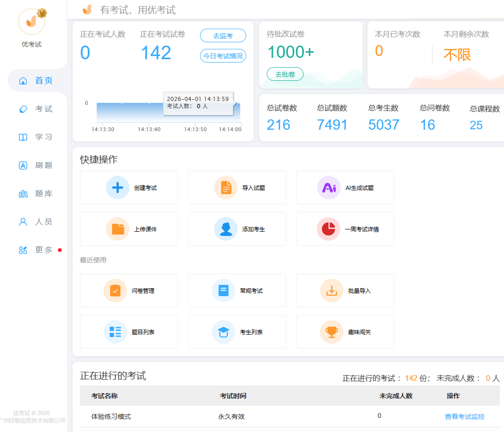504x432 pixels.
Task: Open 考生列表 via the graduation cap icon
Action: [x=223, y=331]
